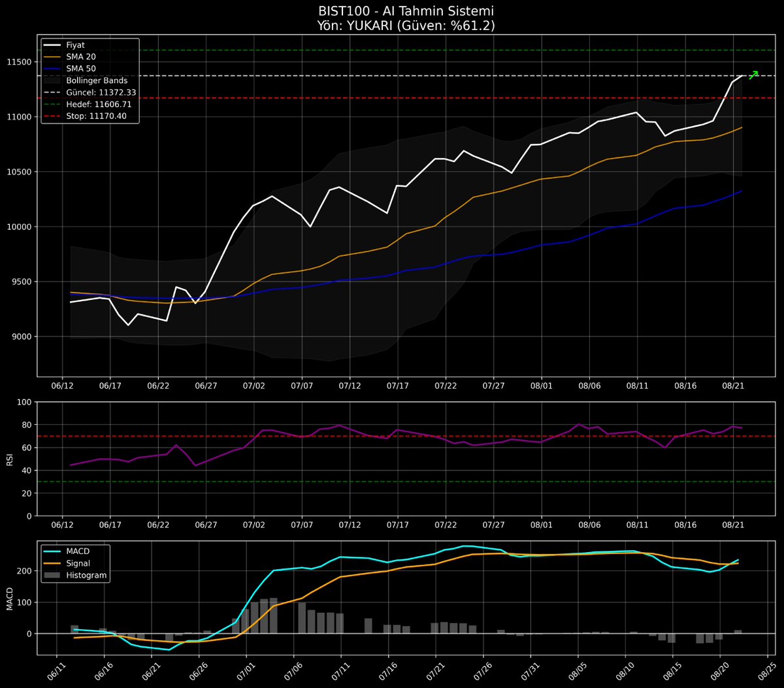Click the 9000 price axis label

22,336
